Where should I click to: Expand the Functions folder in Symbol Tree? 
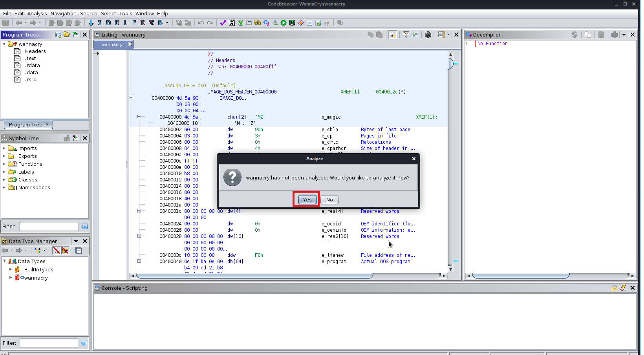(4, 164)
